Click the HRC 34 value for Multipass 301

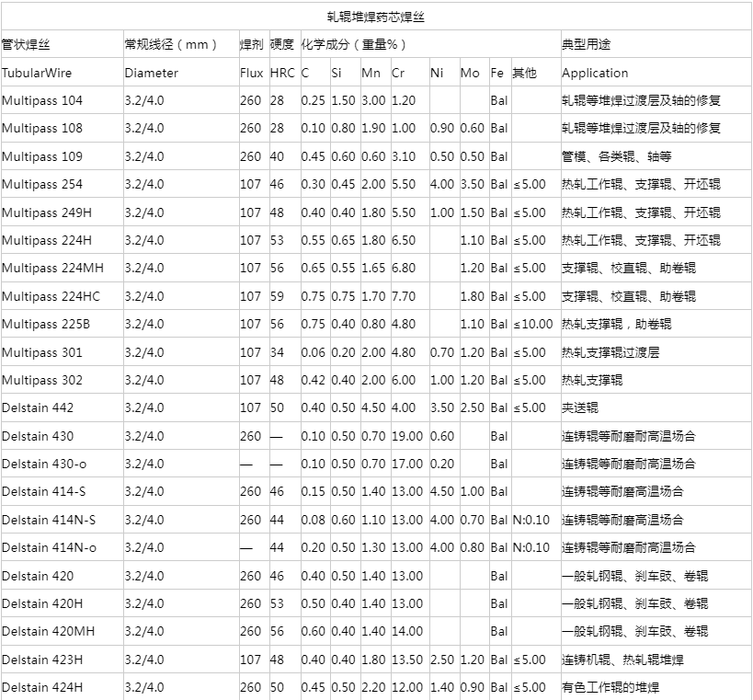point(277,352)
